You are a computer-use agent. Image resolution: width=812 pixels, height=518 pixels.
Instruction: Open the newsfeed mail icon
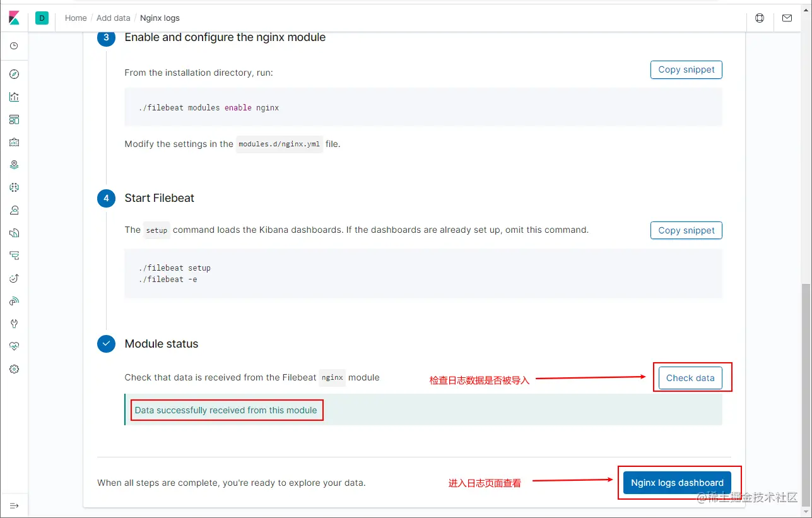pos(787,18)
